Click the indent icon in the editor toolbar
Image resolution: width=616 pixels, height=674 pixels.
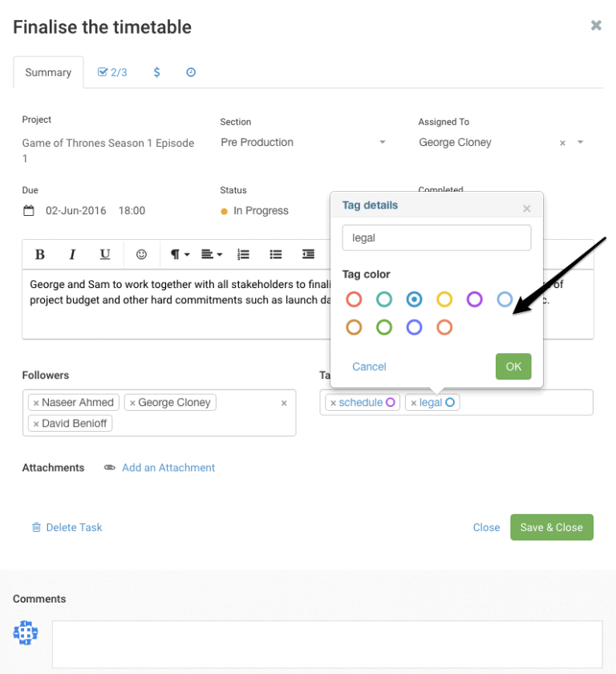pyautogui.click(x=309, y=254)
